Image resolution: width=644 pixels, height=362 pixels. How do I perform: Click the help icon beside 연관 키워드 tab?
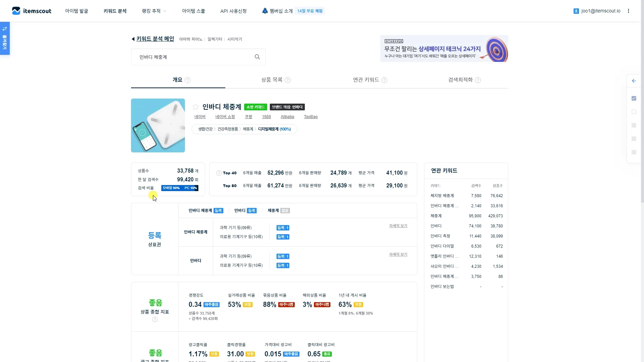point(384,80)
